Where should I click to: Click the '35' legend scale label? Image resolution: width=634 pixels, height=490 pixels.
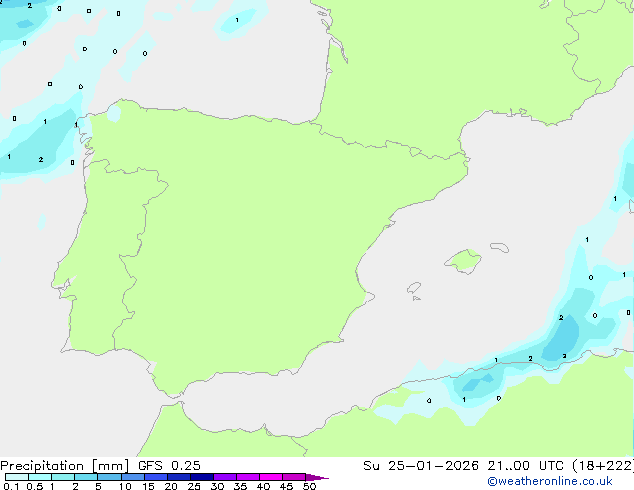coord(240,486)
